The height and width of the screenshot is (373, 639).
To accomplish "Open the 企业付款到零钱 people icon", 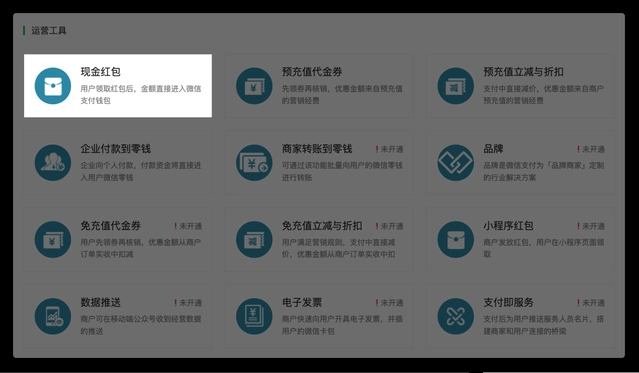I will click(53, 163).
